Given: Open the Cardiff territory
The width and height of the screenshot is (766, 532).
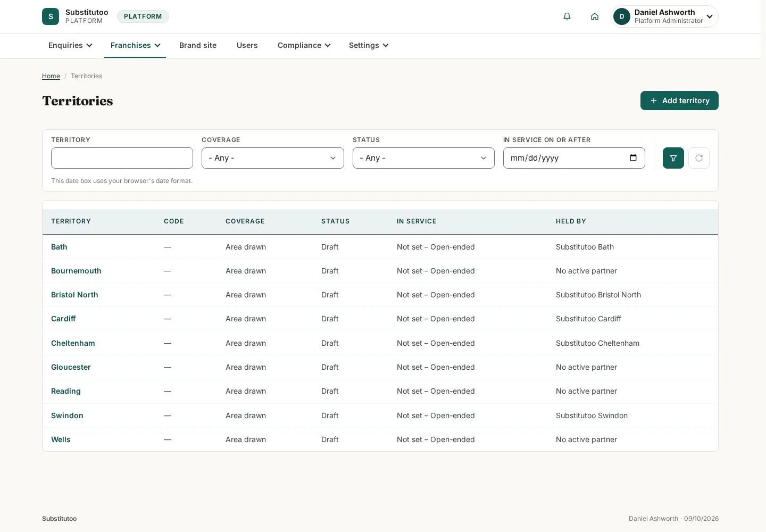Looking at the screenshot, I should point(63,319).
